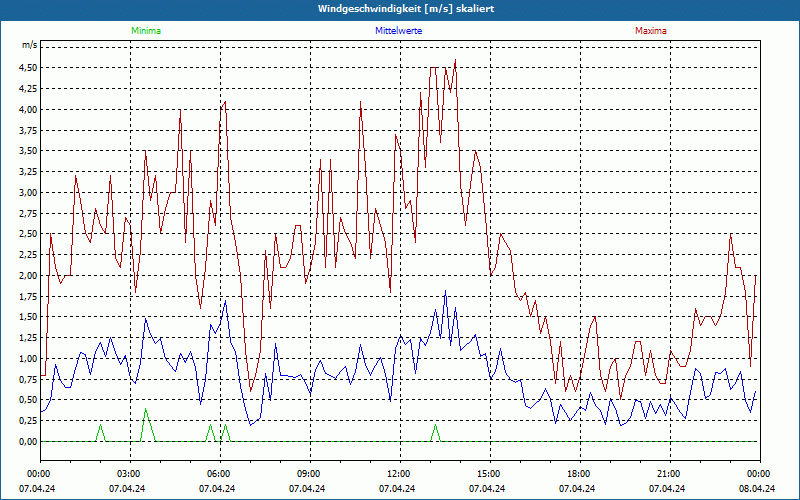Click the 06:00 time axis label
Viewport: 800px width, 500px height.
click(x=220, y=474)
